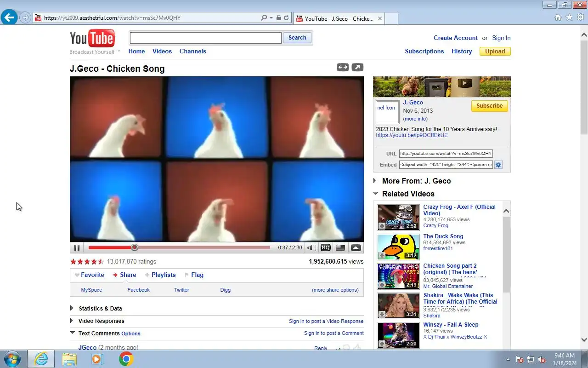Image resolution: width=588 pixels, height=368 pixels.
Task: Share video to MySpace
Action: point(91,290)
